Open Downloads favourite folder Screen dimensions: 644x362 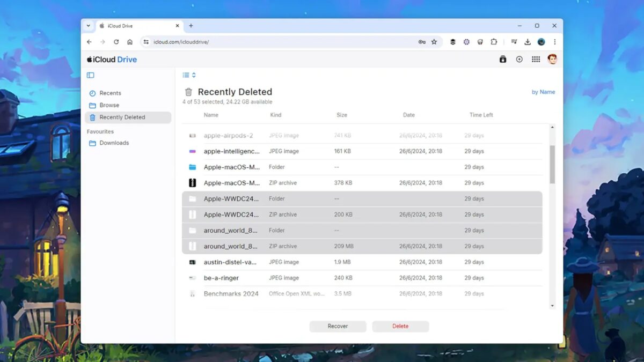[114, 143]
